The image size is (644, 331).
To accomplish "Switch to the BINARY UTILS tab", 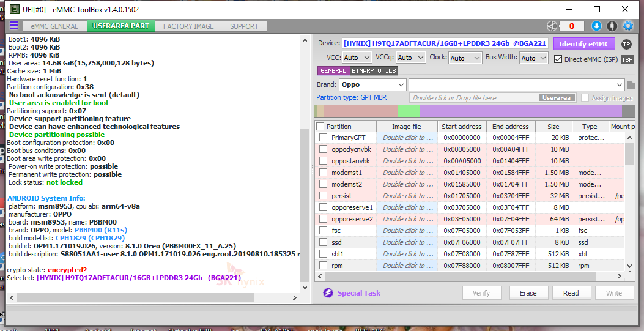I will [374, 71].
